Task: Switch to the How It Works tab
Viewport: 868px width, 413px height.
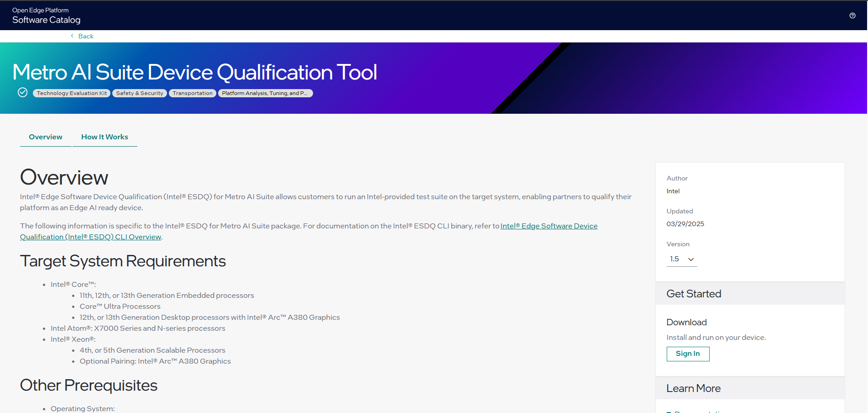Action: (x=105, y=137)
